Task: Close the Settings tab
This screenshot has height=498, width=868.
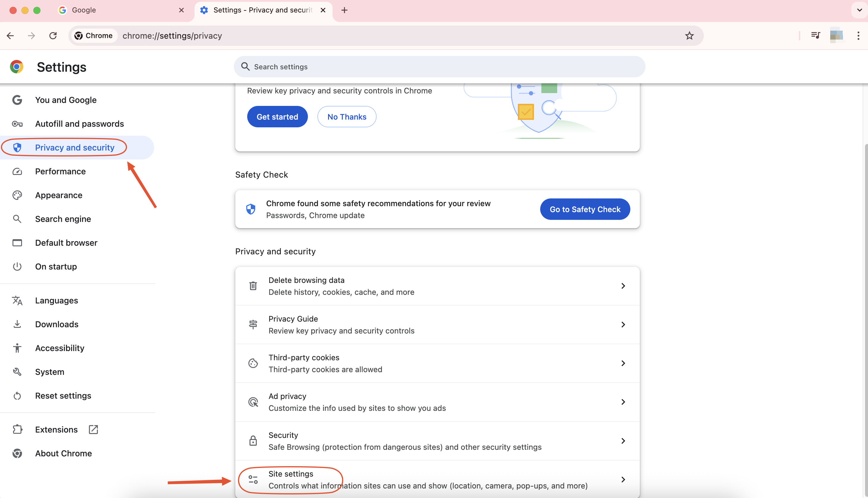Action: pyautogui.click(x=322, y=10)
